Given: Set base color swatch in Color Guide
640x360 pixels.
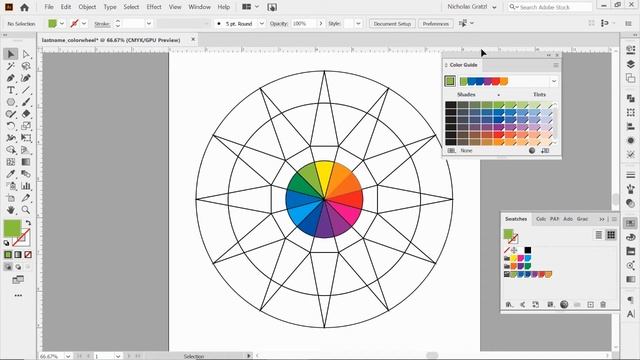Looking at the screenshot, I should point(450,81).
